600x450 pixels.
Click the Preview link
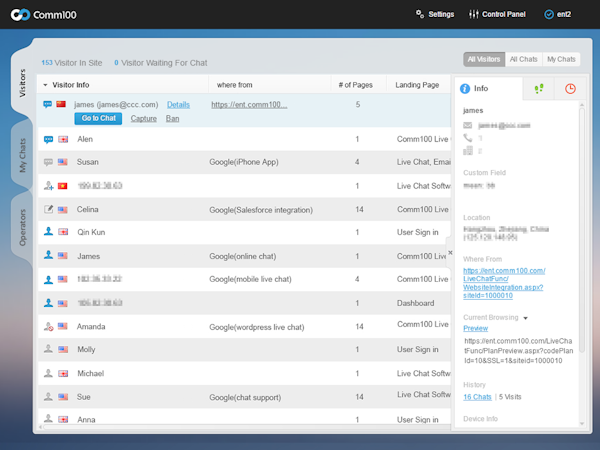(x=475, y=328)
